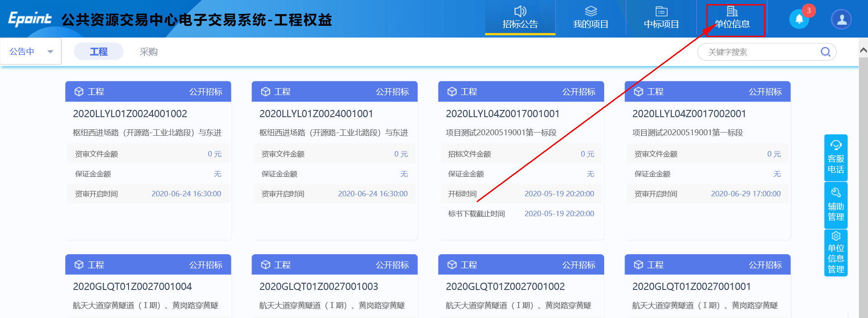This screenshot has height=318, width=868.
Task: Click cube icon on 2020LLYL01Z0024001002 card
Action: 79,92
